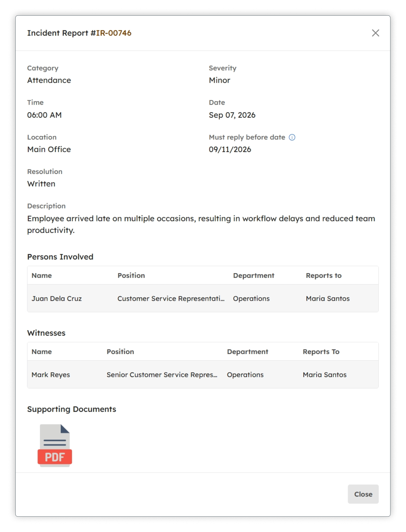Select the Senior Customer Service Repres… position cell
The width and height of the screenshot is (406, 532).
pyautogui.click(x=162, y=374)
